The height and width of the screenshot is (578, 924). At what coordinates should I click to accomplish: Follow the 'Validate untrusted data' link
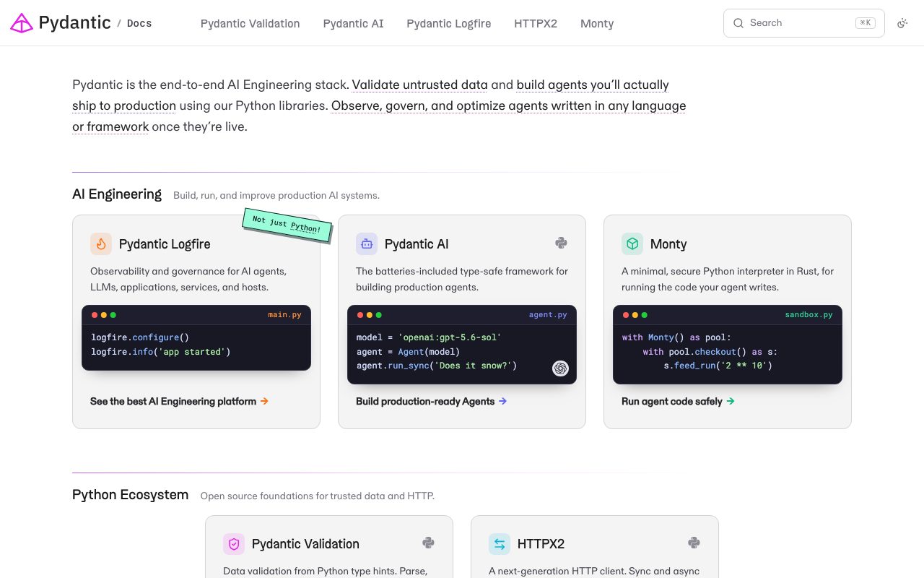pyautogui.click(x=420, y=85)
